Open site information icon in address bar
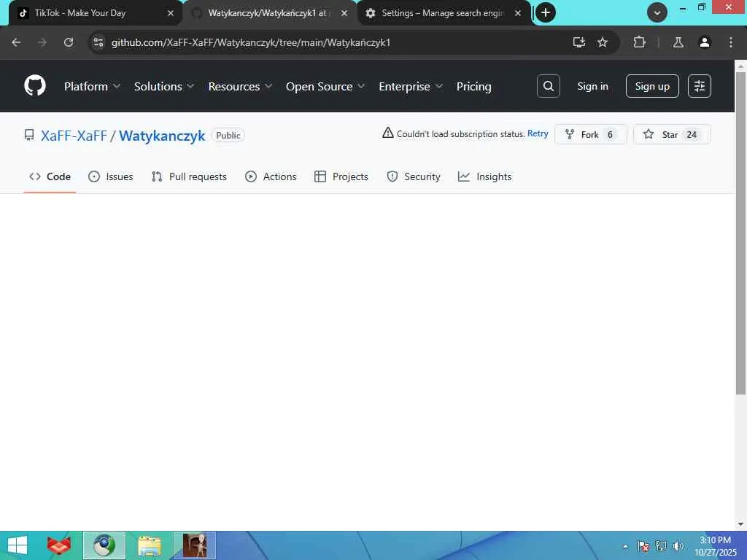This screenshot has height=560, width=747. [98, 42]
